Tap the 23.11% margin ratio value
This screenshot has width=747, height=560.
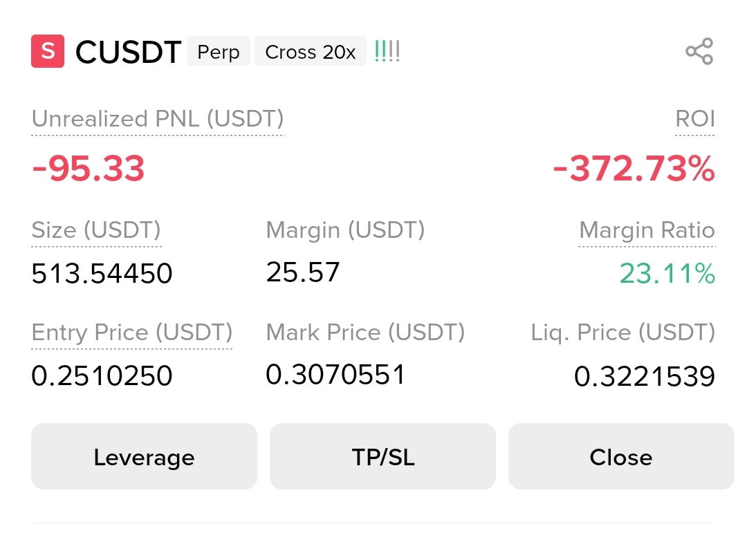click(667, 274)
